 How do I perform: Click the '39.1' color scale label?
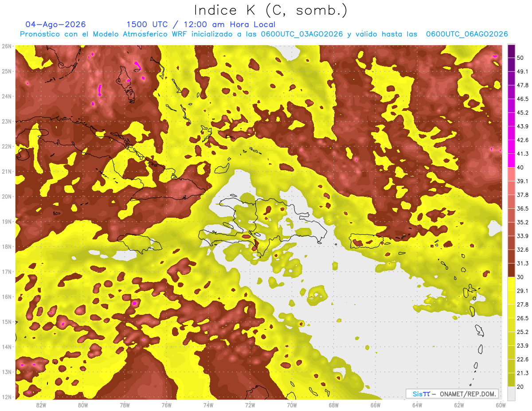click(x=523, y=181)
